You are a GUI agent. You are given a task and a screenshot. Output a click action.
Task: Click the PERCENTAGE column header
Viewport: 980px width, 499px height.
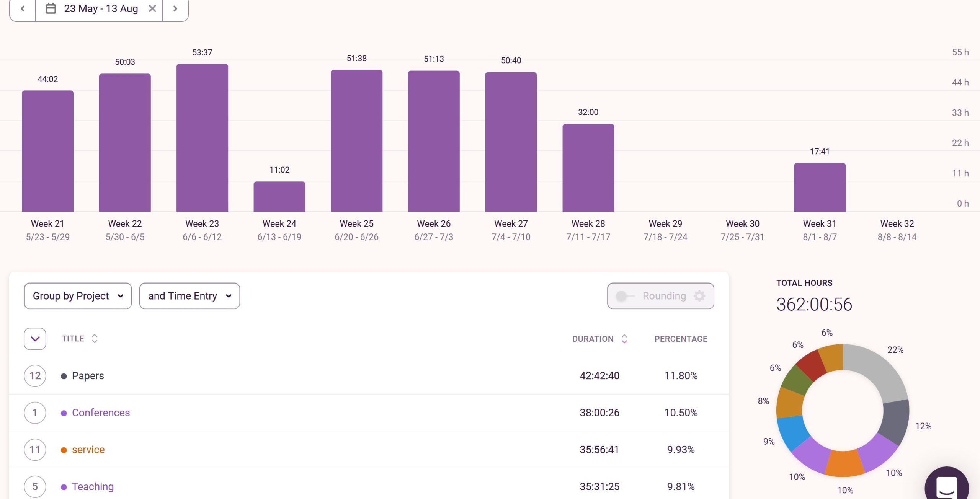pyautogui.click(x=681, y=339)
